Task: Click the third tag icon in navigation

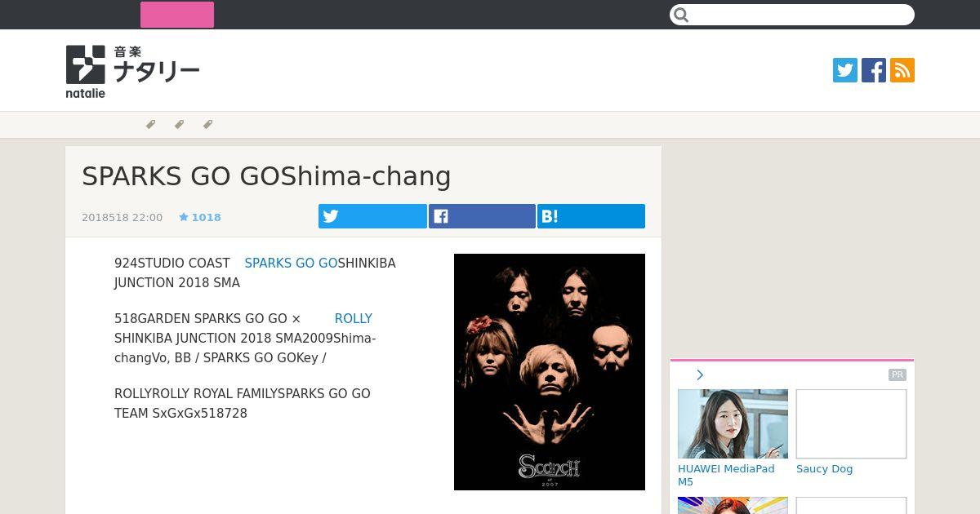Action: (x=207, y=125)
